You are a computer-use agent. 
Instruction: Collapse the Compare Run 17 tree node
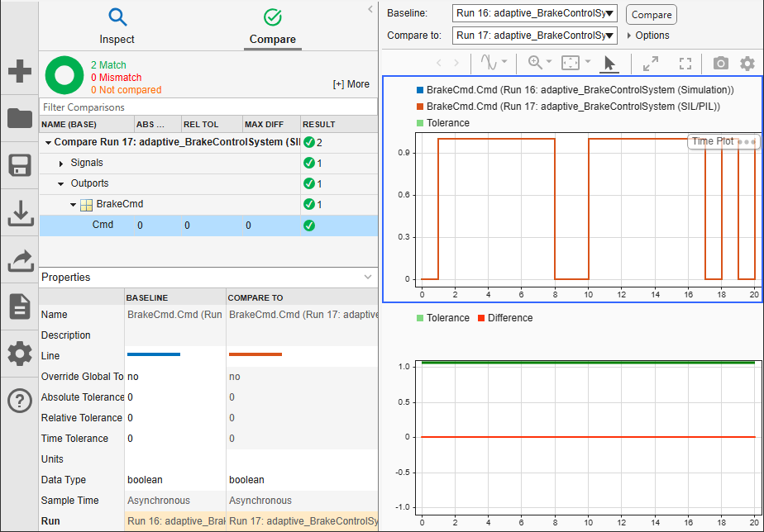[48, 143]
